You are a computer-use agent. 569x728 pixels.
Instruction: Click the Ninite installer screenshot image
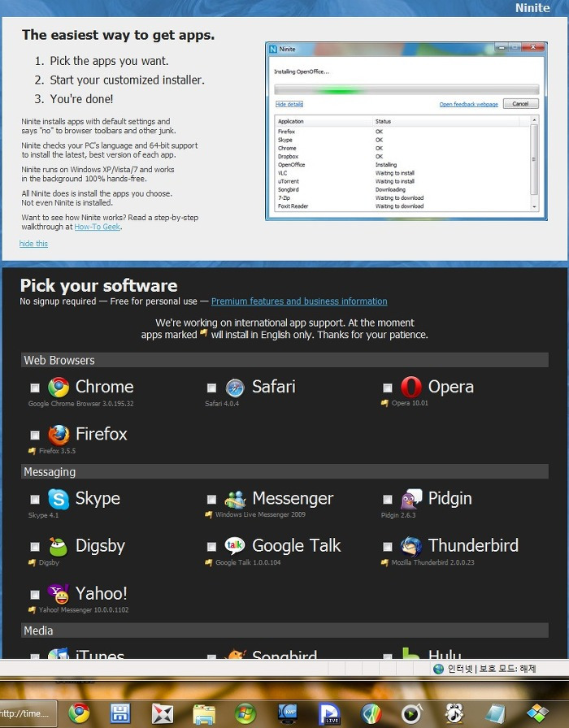point(406,131)
